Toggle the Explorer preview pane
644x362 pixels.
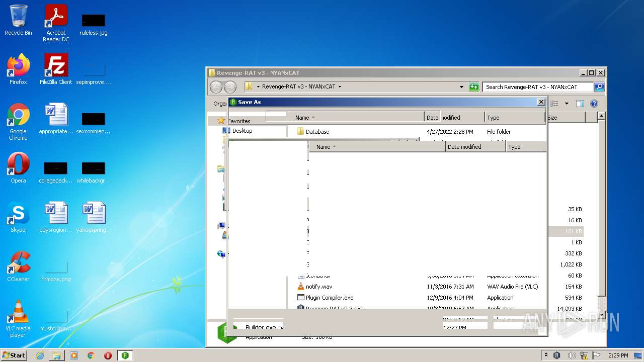click(580, 104)
